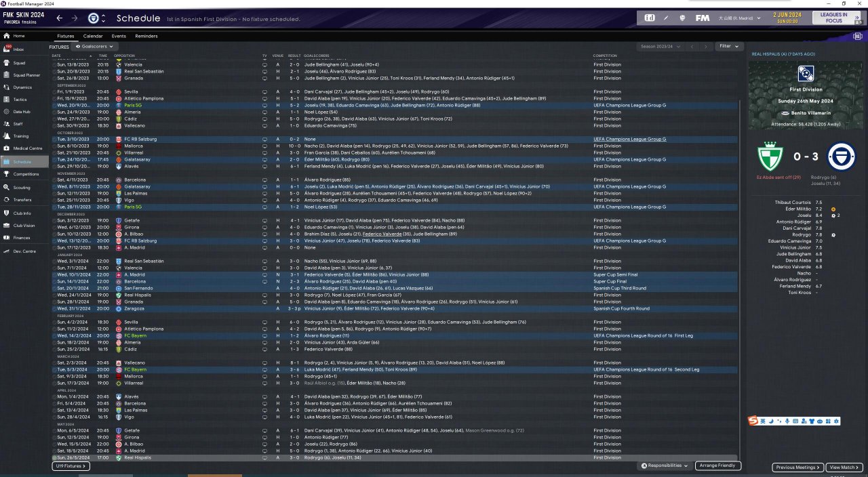Screen dimensions: 868x477
Task: Click the REAL HISPALIS (A) (7 DAYS AGO) heading
Action: 783,54
